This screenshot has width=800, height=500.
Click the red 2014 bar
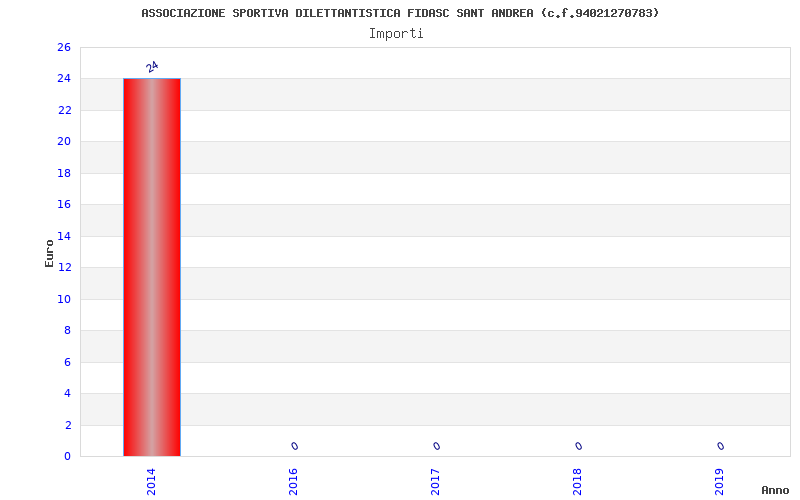[x=152, y=267]
